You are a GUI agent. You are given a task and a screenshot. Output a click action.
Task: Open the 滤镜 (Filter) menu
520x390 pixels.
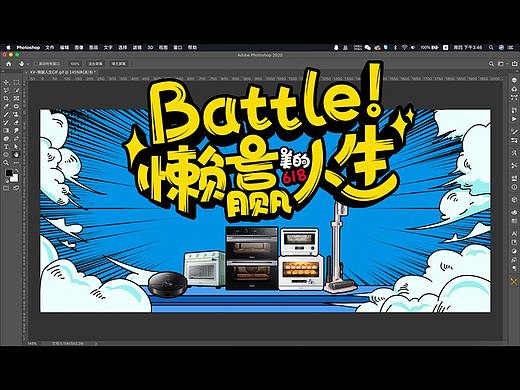coord(137,47)
